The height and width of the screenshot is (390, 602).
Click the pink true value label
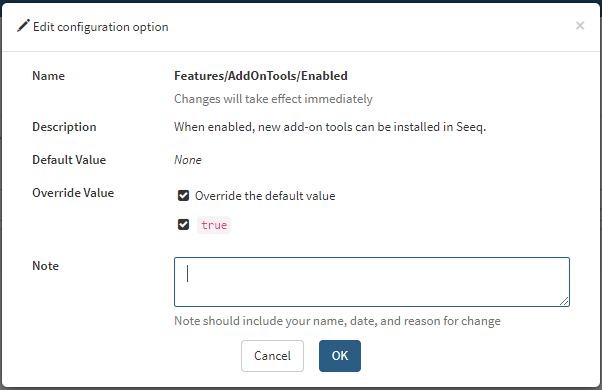point(214,225)
